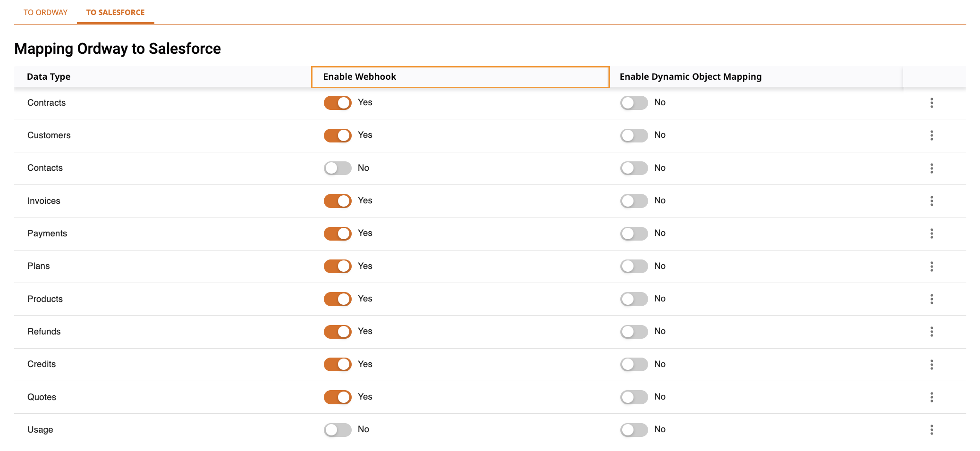Open the three-dot menu for Refunds row
Image resolution: width=980 pixels, height=451 pixels.
931,332
